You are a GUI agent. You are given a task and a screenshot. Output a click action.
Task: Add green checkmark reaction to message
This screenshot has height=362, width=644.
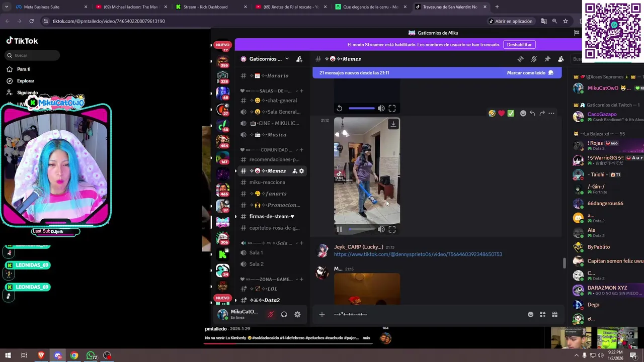(x=511, y=113)
